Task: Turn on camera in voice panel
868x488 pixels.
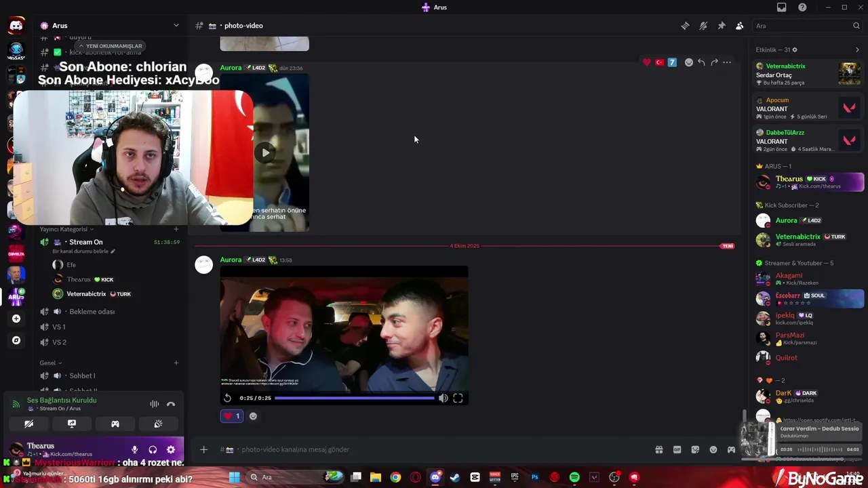Action: tap(28, 424)
